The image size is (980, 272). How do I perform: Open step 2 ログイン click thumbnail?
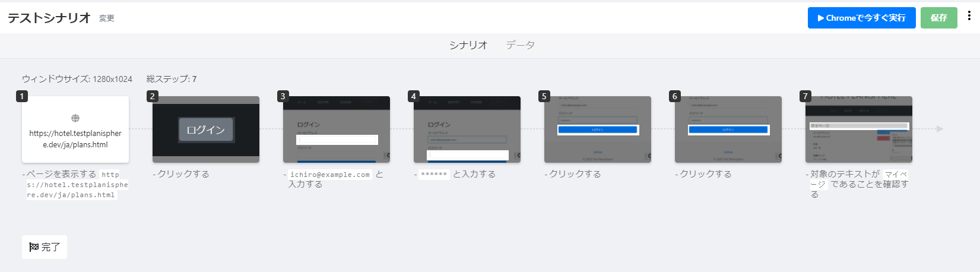pyautogui.click(x=206, y=129)
